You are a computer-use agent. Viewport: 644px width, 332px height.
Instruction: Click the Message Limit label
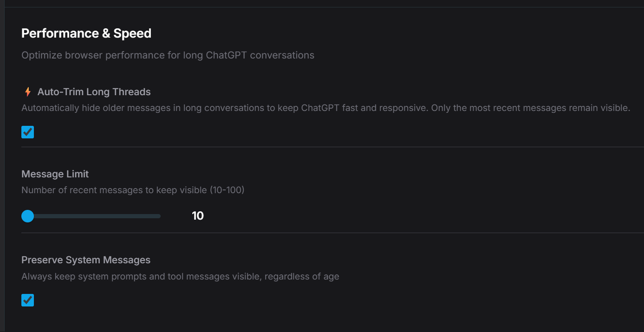(55, 174)
